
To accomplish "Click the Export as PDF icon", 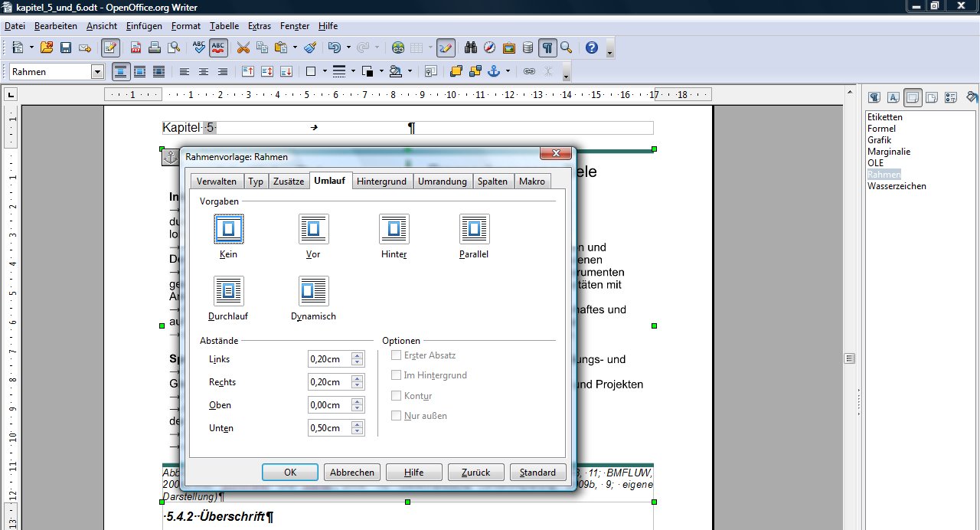I will tap(136, 47).
